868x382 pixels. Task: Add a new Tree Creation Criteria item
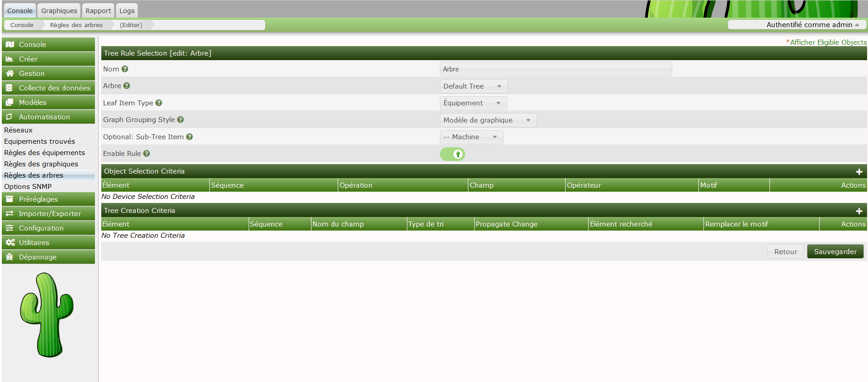coord(859,211)
